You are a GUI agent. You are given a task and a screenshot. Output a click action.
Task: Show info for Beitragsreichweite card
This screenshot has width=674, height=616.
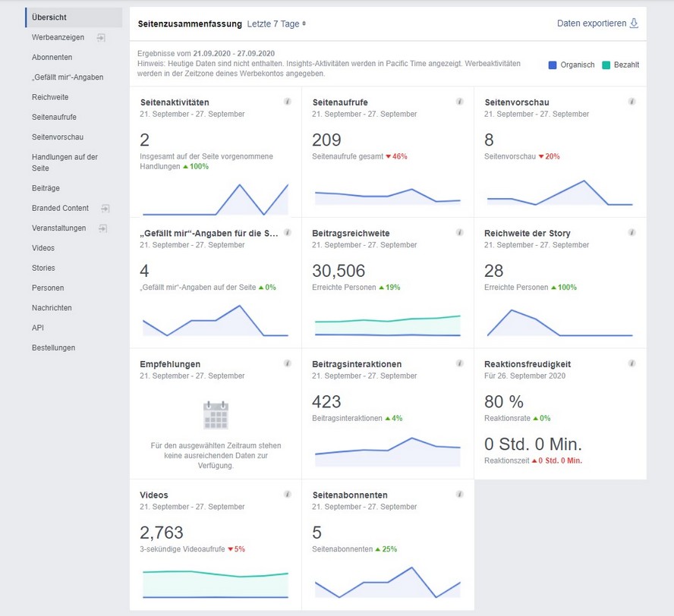click(x=459, y=232)
